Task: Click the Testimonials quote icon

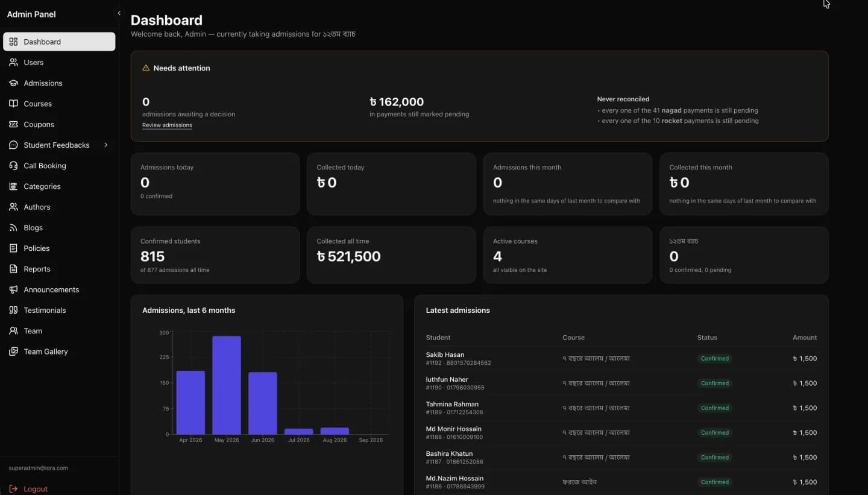Action: pos(13,311)
